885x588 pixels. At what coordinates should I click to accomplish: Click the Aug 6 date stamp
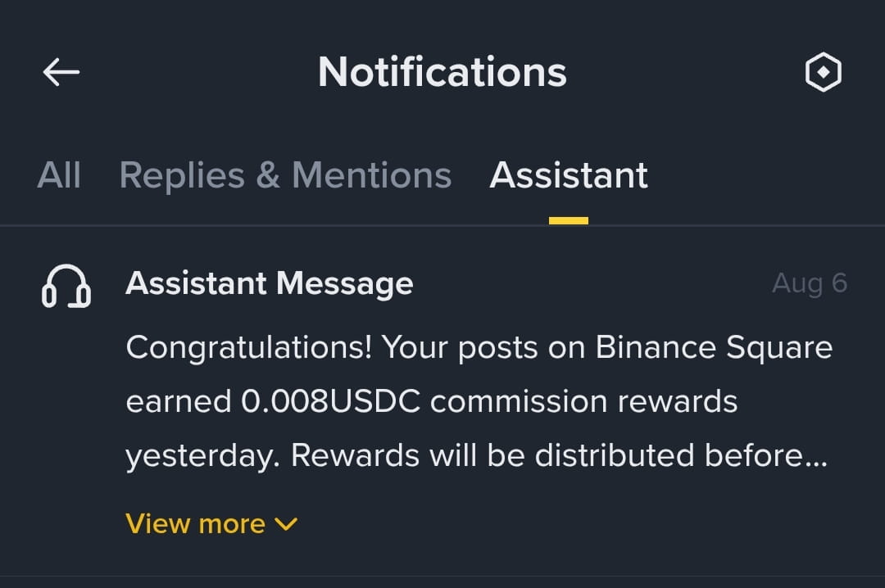click(x=810, y=283)
